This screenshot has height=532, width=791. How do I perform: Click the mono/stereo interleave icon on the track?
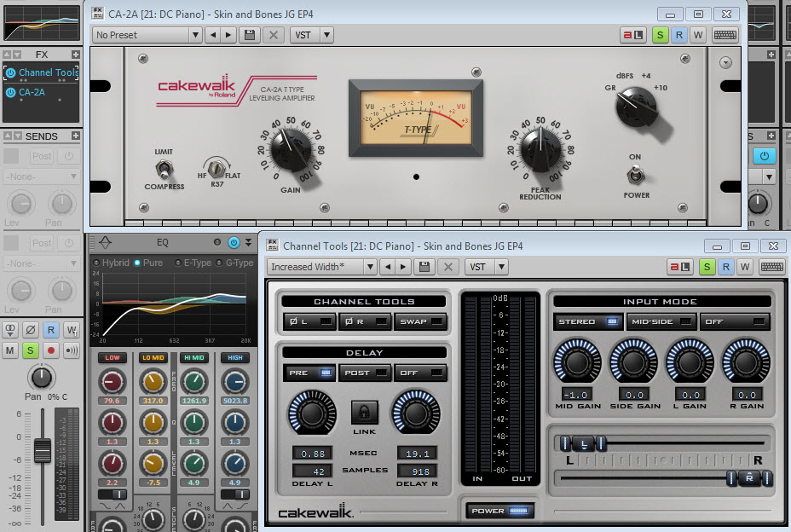(9, 330)
